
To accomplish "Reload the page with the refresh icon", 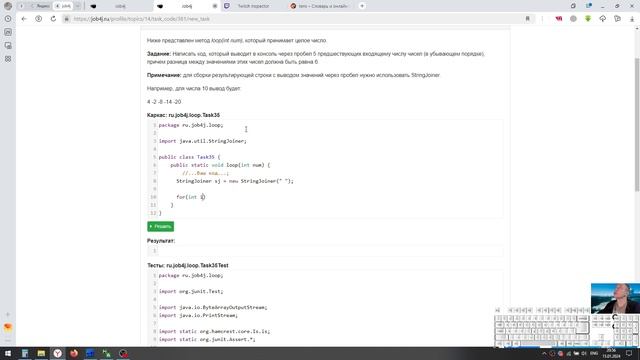I will [x=53, y=19].
